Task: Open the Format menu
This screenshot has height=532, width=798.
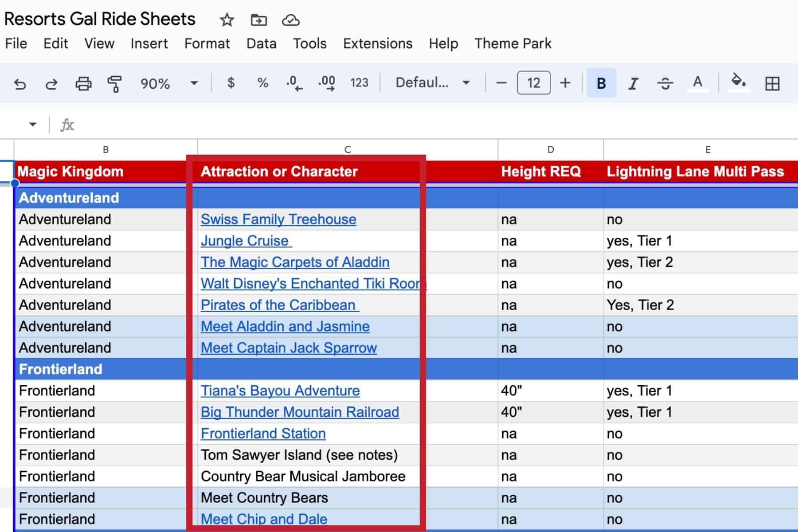Action: click(x=207, y=43)
